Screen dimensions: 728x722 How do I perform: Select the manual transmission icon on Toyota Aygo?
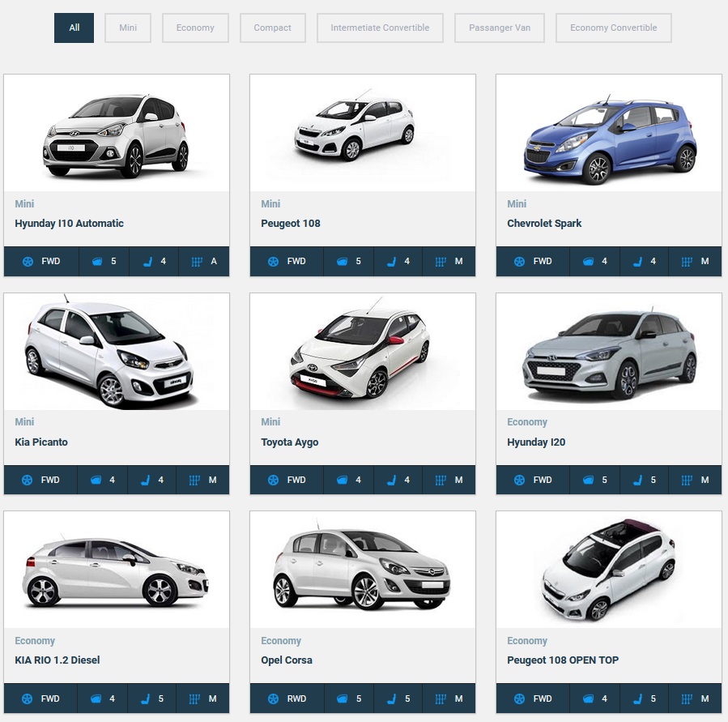coord(441,480)
